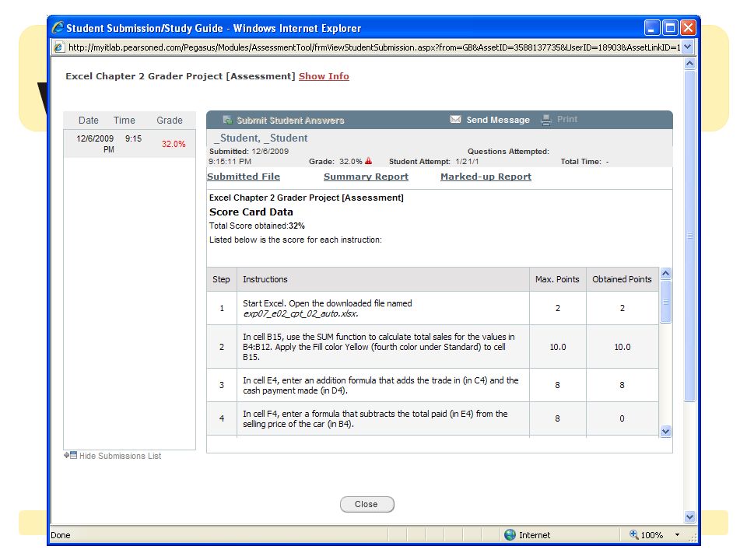Switch to the Marked-up Report tab
This screenshot has width=747, height=560.
486,177
